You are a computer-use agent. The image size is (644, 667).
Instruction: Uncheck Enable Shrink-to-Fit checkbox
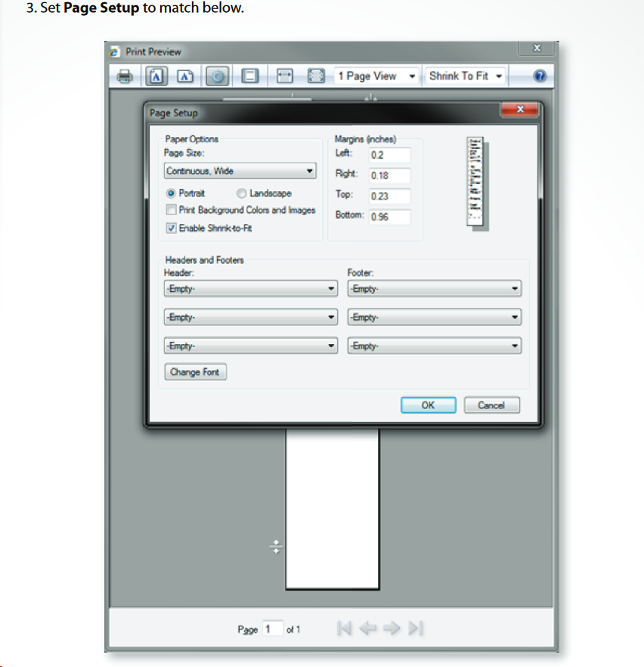171,228
